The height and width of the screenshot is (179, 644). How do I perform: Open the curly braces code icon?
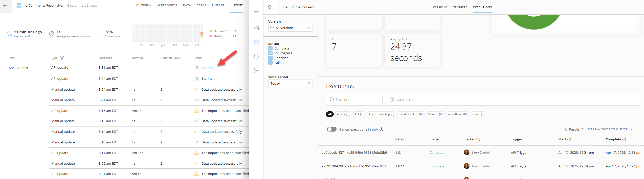coord(256,56)
